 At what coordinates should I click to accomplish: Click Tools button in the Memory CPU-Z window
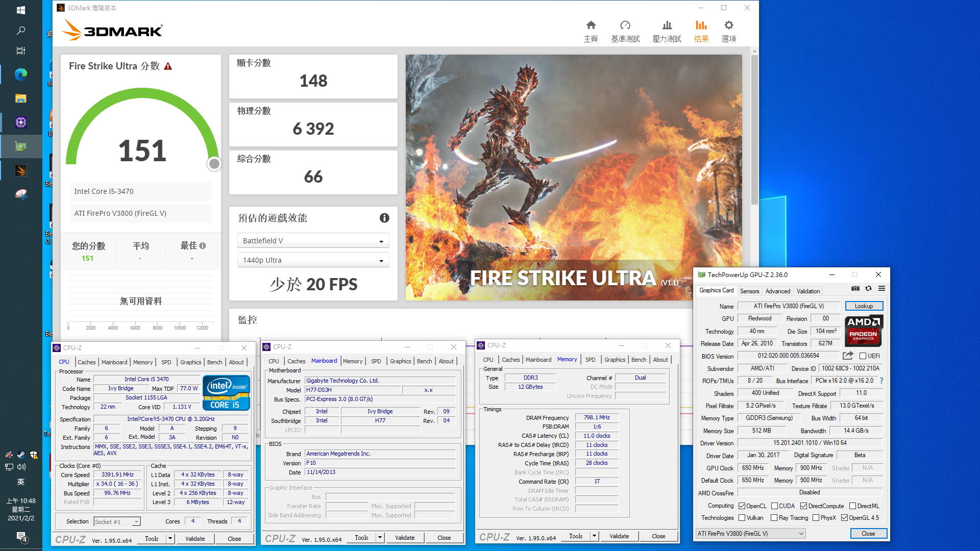[x=576, y=536]
